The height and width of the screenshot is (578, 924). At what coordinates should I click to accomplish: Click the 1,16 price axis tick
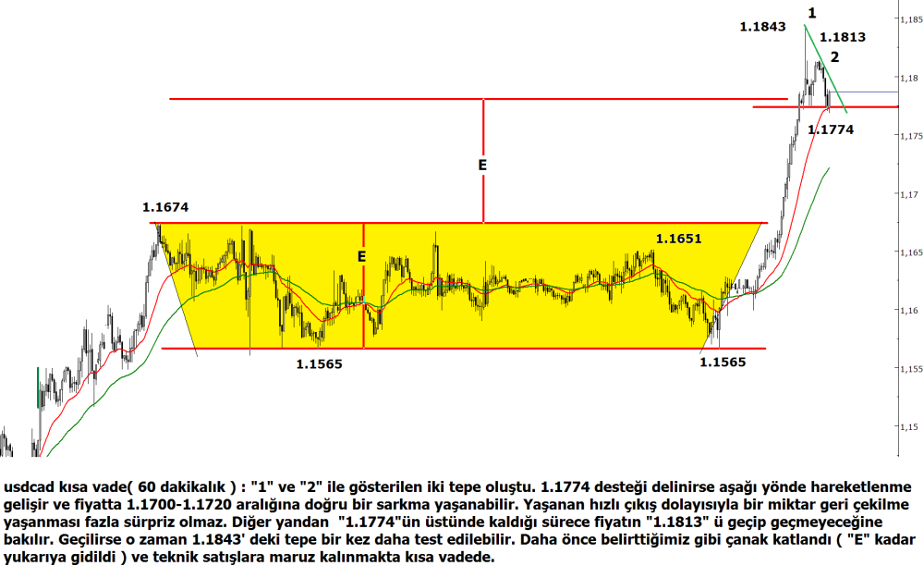pyautogui.click(x=908, y=310)
